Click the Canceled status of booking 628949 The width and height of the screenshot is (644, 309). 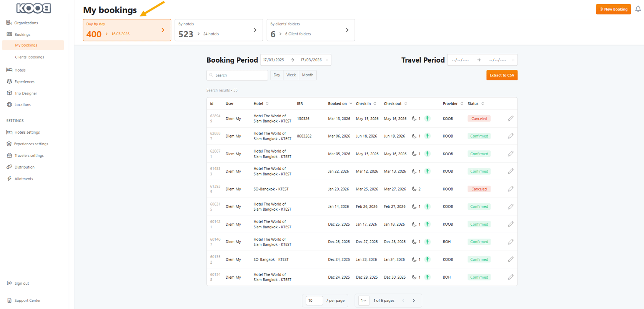coord(479,119)
